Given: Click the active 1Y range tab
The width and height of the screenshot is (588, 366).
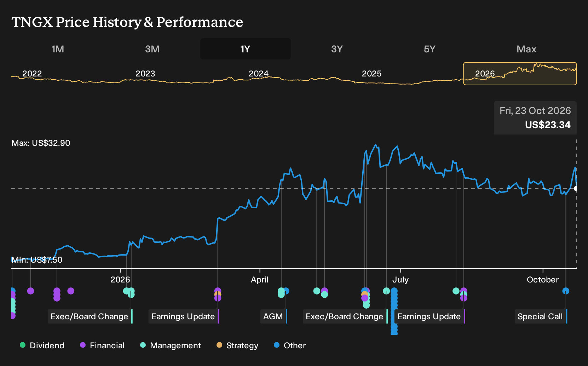Looking at the screenshot, I should (x=246, y=49).
